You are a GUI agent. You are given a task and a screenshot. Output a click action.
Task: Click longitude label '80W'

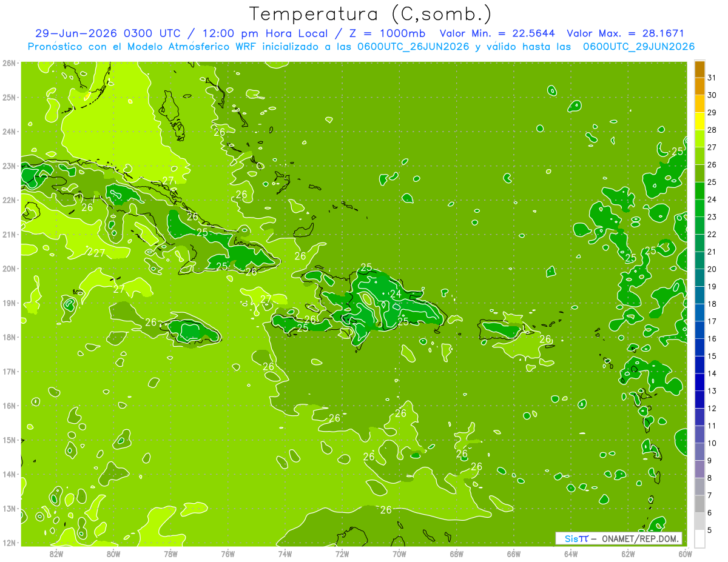click(113, 553)
